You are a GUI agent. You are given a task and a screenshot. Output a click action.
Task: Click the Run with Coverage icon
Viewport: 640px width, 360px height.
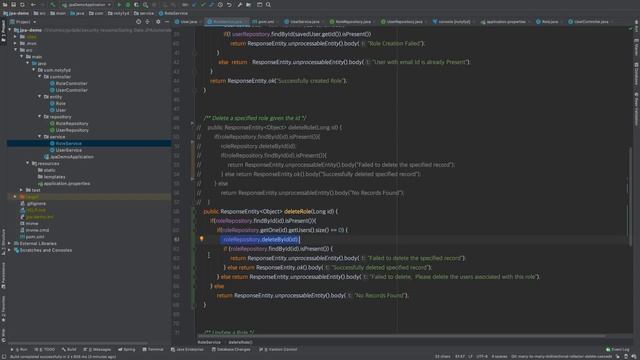click(136, 5)
